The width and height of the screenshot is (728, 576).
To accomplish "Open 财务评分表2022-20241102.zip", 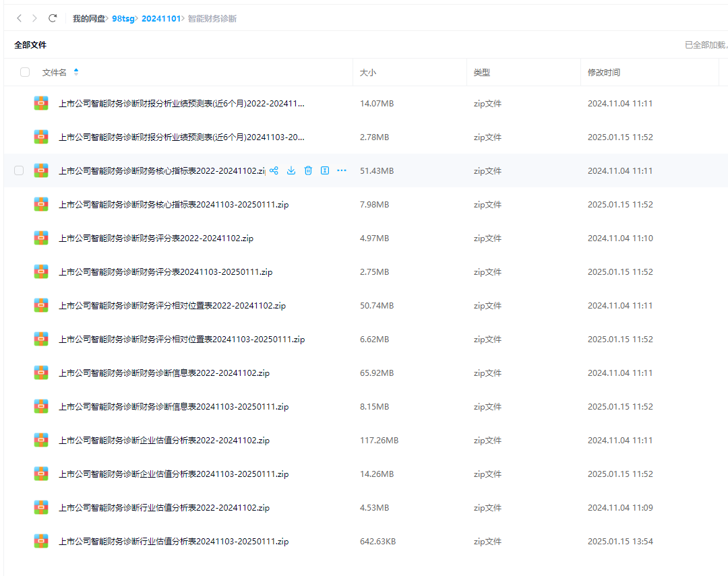I will click(x=156, y=238).
